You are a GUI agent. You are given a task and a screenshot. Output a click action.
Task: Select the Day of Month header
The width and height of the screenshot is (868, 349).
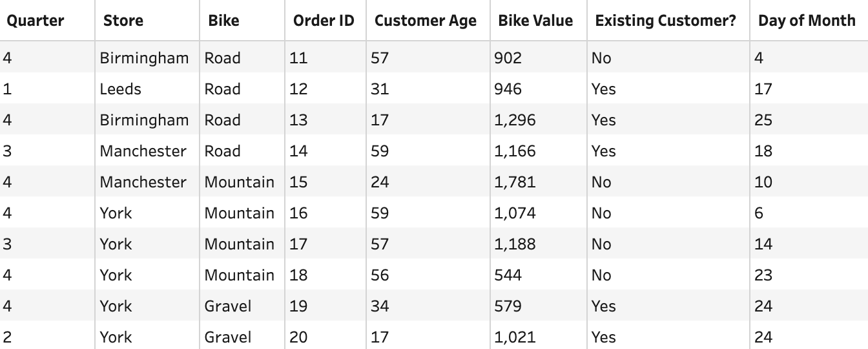tap(807, 21)
